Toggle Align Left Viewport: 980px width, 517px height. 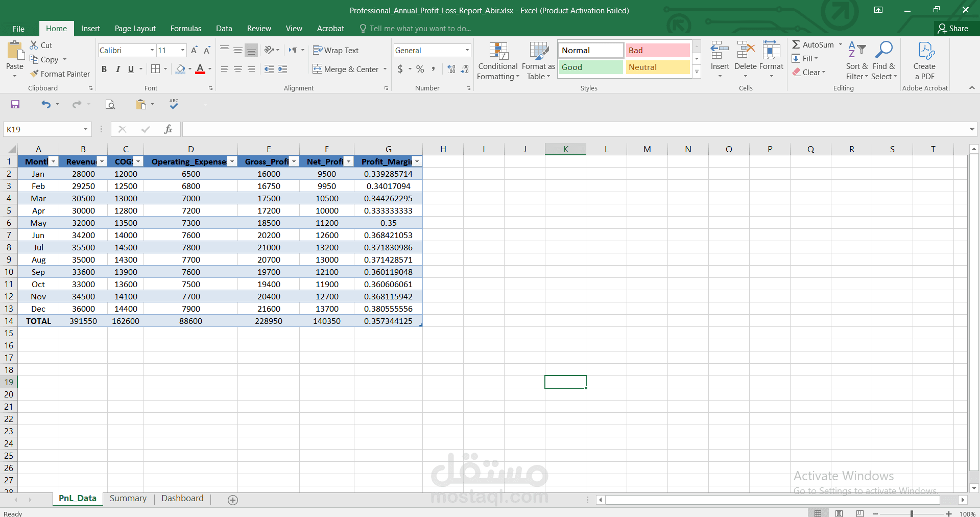click(x=225, y=69)
